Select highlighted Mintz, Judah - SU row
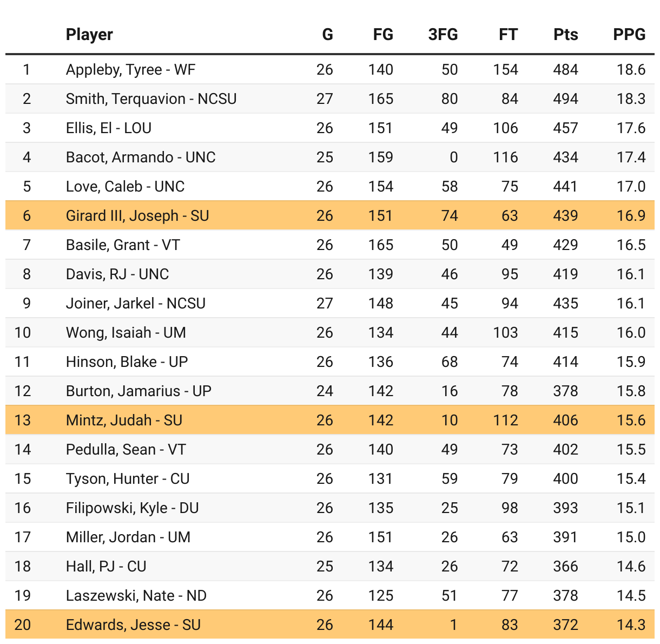This screenshot has height=644, width=660. tap(124, 420)
